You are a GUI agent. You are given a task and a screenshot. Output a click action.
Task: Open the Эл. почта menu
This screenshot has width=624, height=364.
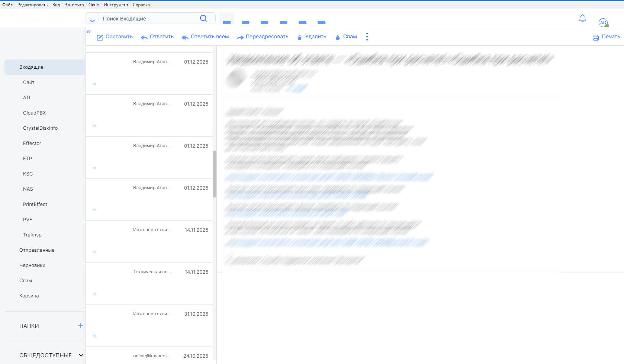(74, 5)
